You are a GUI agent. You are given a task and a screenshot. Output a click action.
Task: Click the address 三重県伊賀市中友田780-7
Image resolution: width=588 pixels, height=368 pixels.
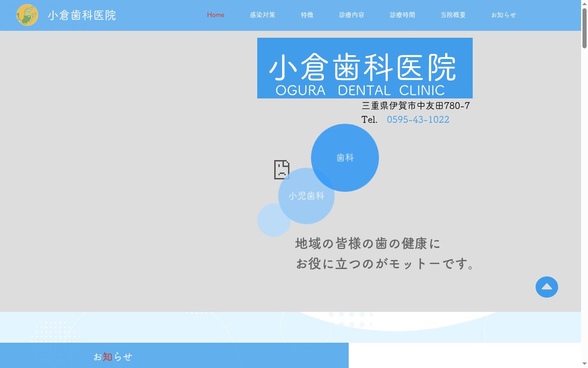(x=416, y=106)
